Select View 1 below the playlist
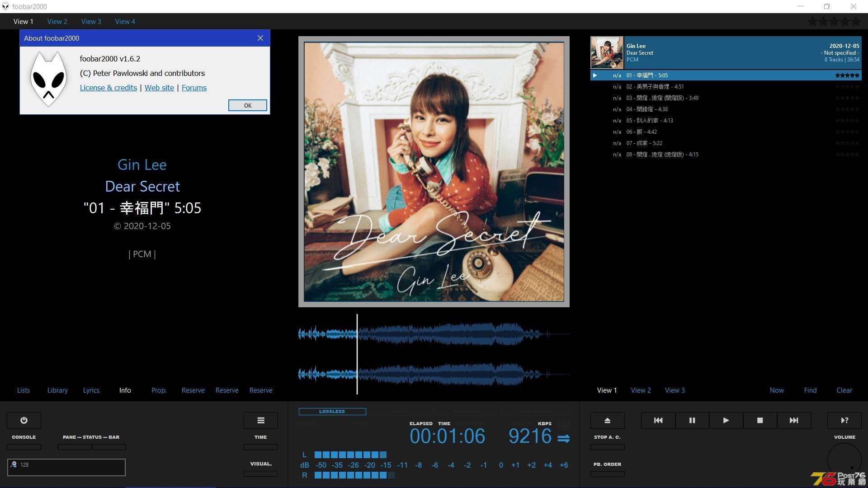 click(607, 390)
